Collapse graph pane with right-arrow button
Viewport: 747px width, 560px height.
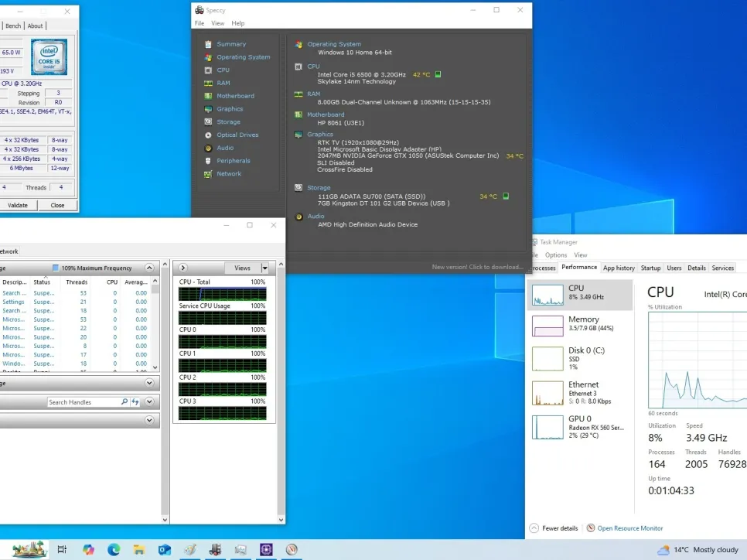(x=183, y=268)
